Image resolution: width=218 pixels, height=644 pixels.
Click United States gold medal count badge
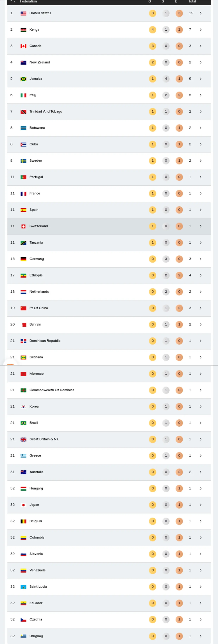153,13
